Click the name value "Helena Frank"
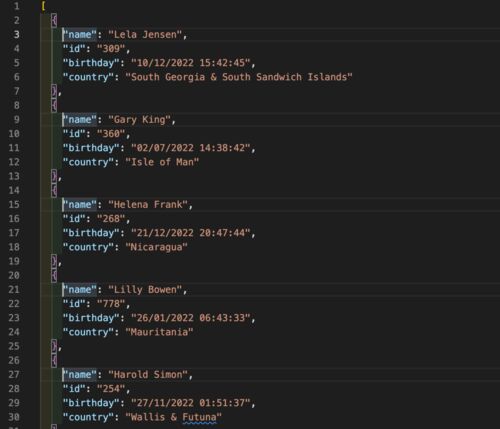 [x=148, y=205]
